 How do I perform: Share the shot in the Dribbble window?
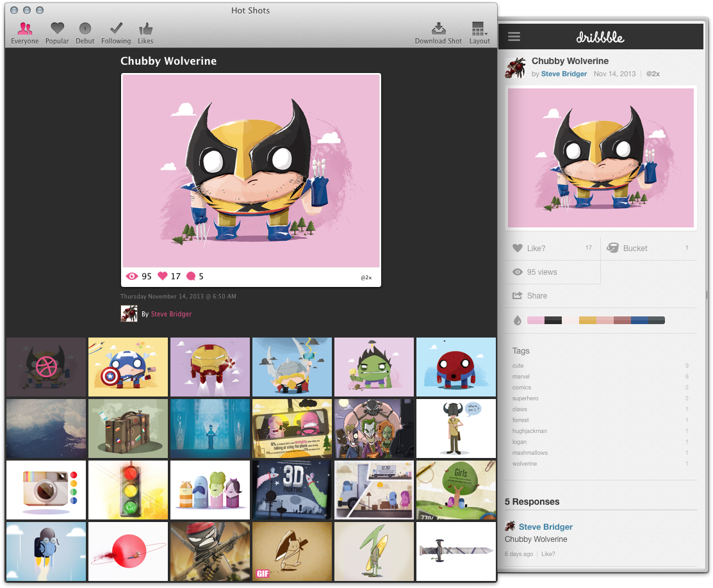[x=530, y=295]
